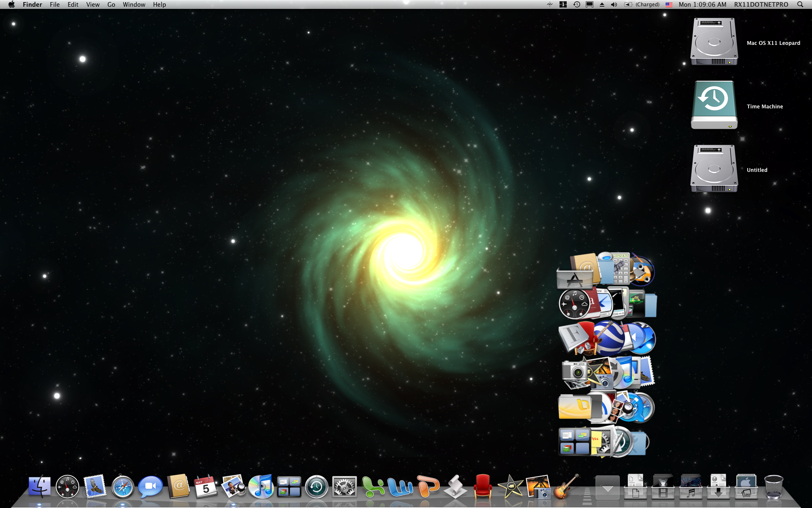Open the Pictures stack in dock
This screenshot has width=812, height=508.
[x=746, y=486]
